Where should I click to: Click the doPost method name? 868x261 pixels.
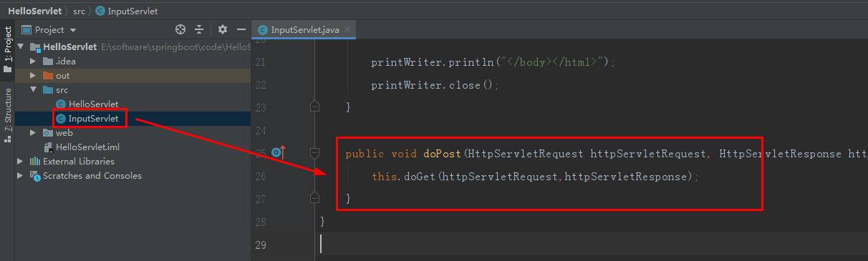point(442,153)
